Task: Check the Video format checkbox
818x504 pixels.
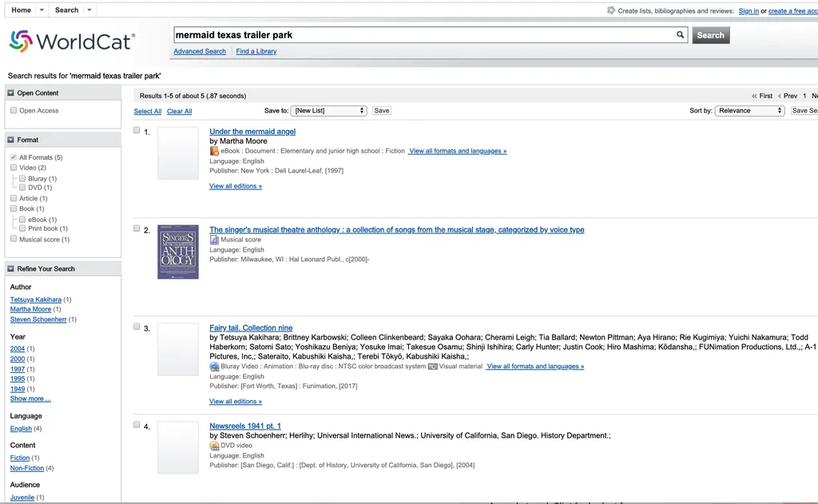Action: [14, 168]
